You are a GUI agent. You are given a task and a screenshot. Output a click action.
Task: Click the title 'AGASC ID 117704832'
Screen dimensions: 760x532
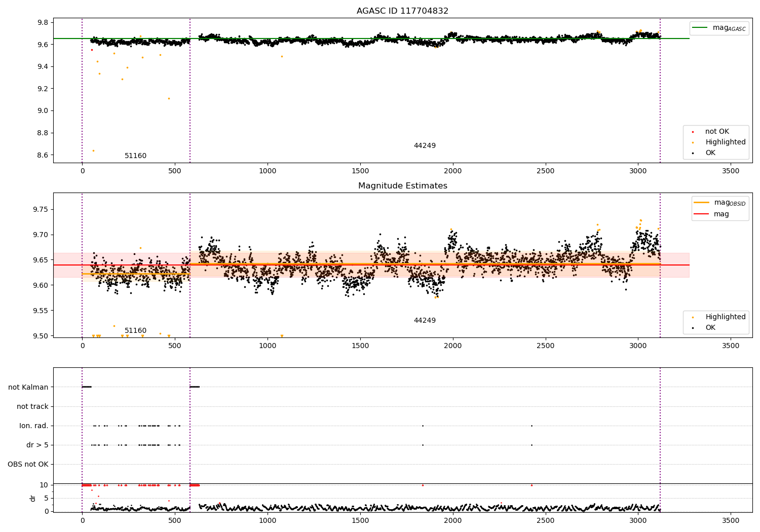402,11
